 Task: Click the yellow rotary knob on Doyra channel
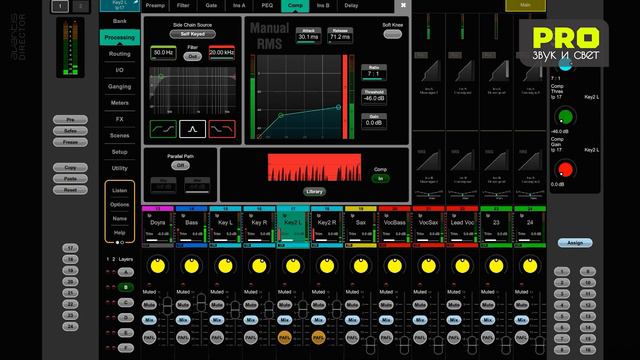pos(158,266)
